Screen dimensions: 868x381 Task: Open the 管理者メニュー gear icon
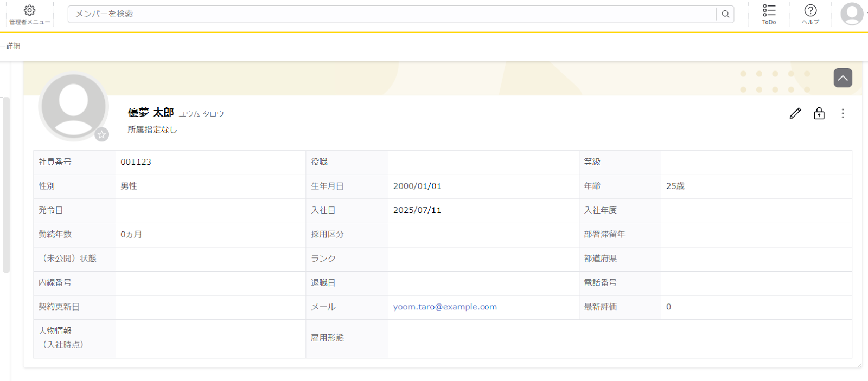click(x=29, y=11)
